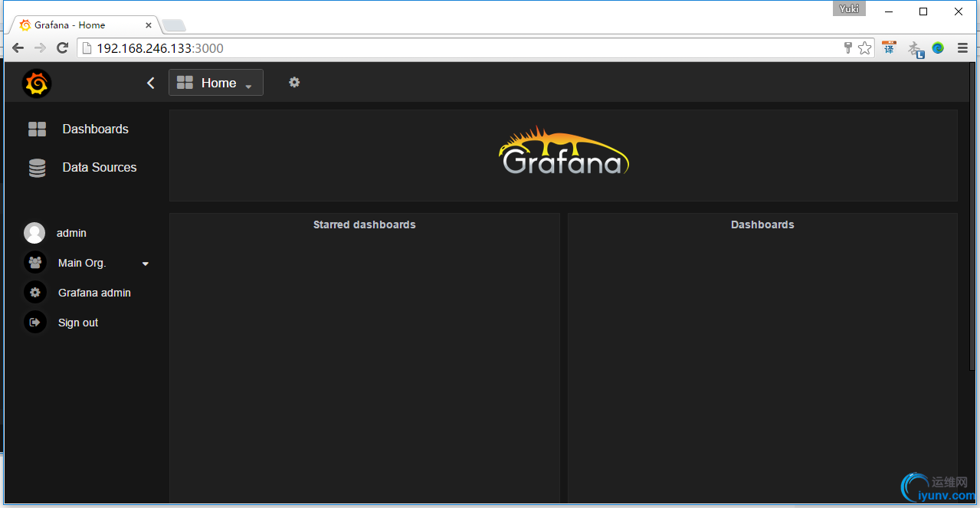
Task: Click the Dashboards panel title on the right
Action: (x=762, y=225)
